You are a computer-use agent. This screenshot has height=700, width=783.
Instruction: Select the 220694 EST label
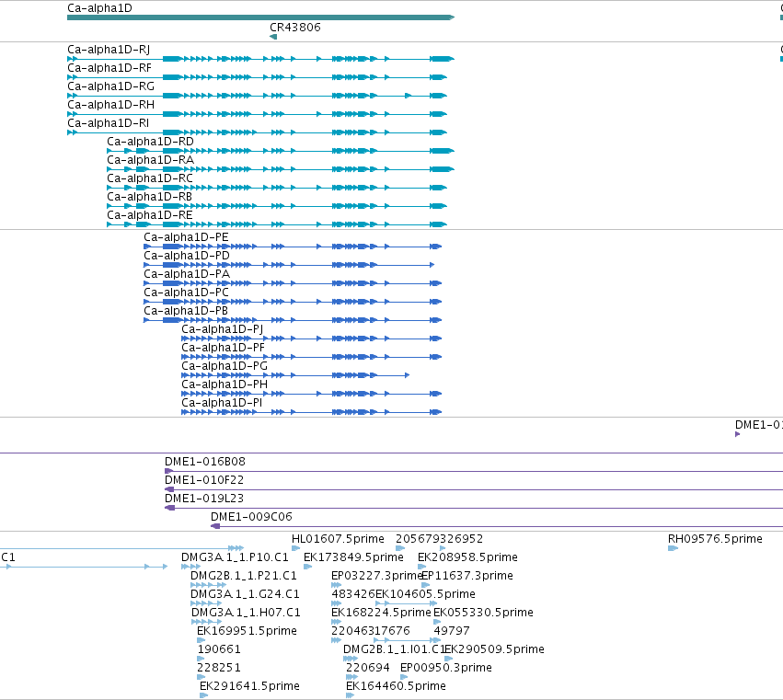[x=367, y=669]
